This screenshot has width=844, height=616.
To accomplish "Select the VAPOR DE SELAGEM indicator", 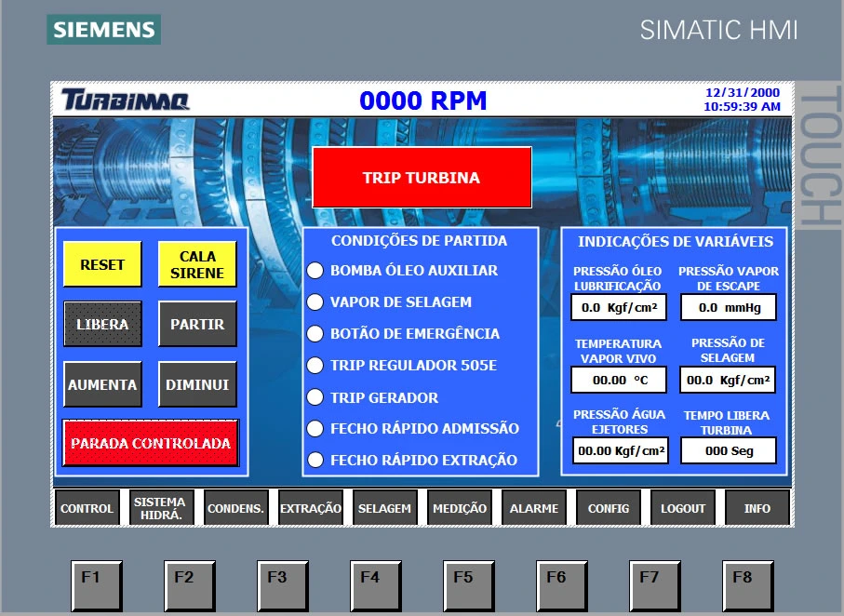I will 315,302.
